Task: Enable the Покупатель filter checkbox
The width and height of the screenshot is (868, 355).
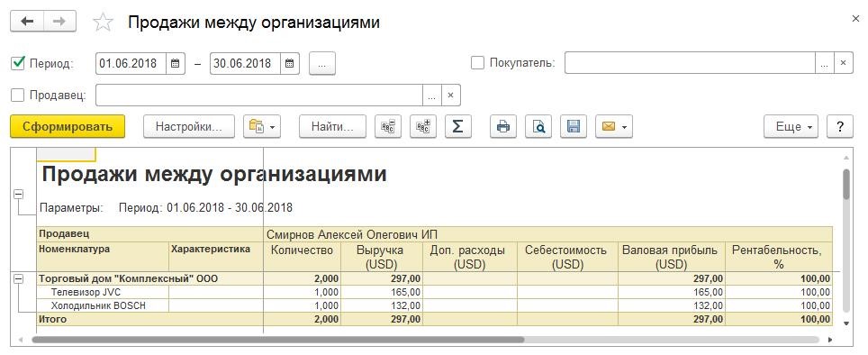Action: tap(478, 62)
